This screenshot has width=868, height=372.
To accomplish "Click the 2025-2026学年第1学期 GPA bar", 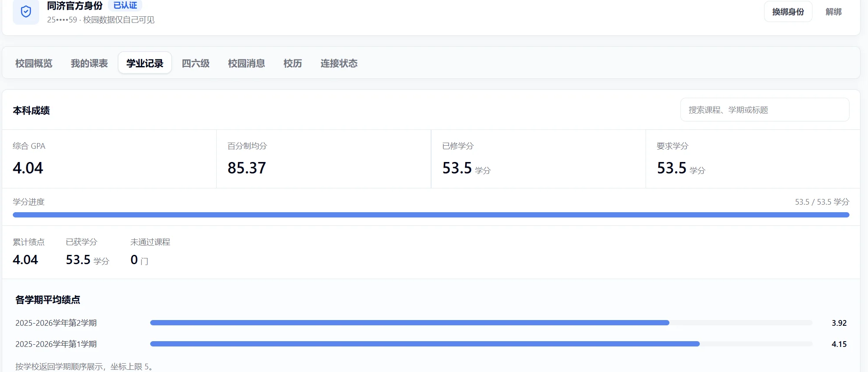I will coord(481,344).
